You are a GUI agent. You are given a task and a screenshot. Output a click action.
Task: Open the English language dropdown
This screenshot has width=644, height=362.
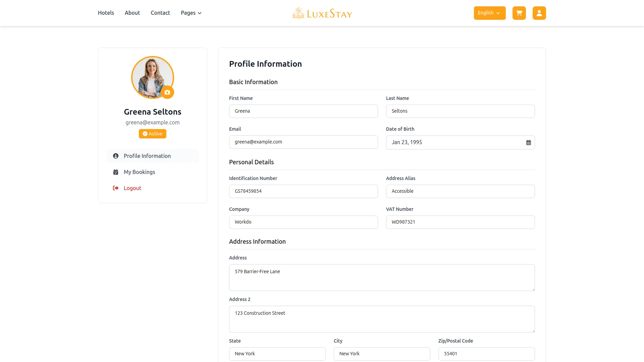click(x=490, y=13)
